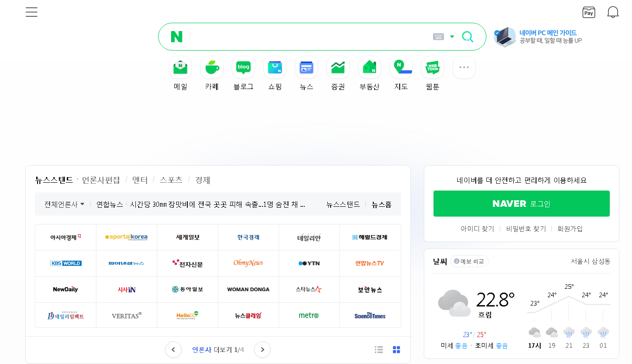Open the 블로그 shortcut icon
Viewport: 632px width, 364px height.
click(x=243, y=68)
